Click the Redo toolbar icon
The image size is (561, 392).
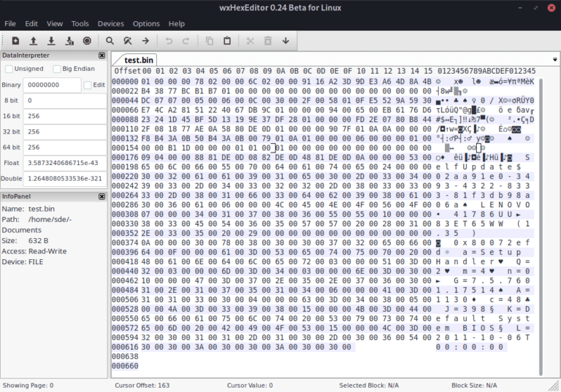point(186,41)
